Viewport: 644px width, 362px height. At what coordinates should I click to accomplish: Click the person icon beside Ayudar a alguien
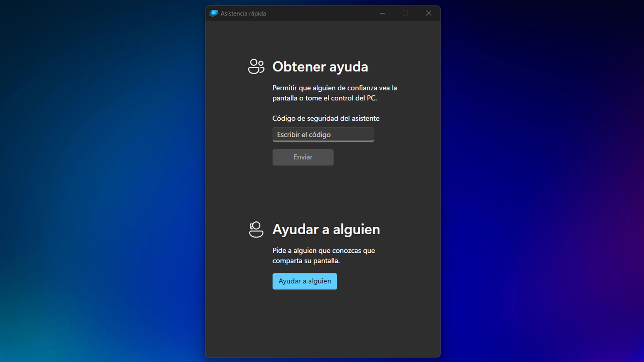tap(256, 229)
